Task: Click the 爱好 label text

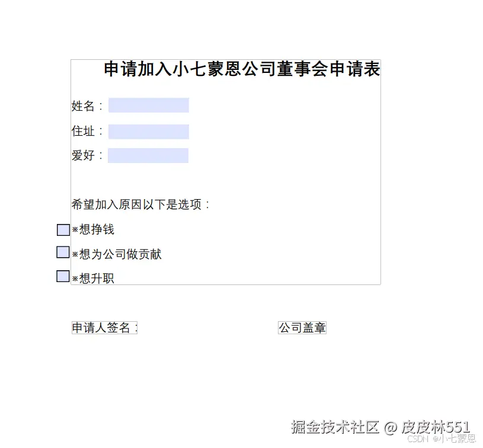Action: click(x=83, y=155)
